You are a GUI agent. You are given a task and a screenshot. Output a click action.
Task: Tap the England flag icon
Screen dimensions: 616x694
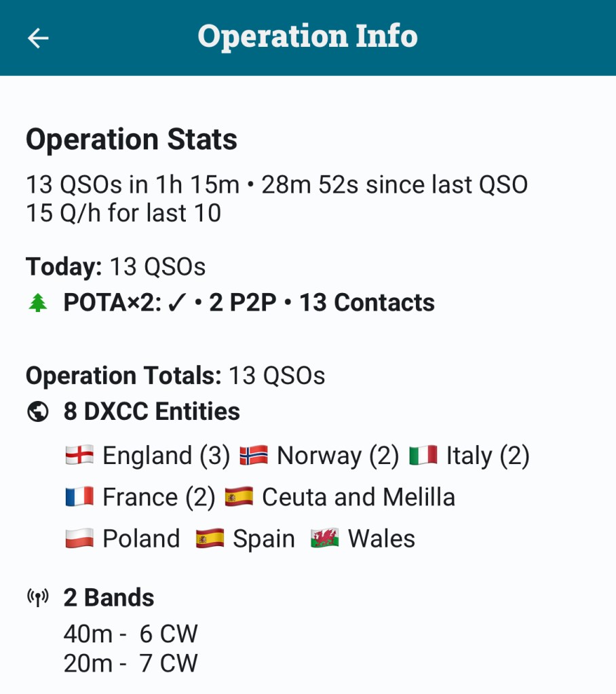tap(79, 455)
